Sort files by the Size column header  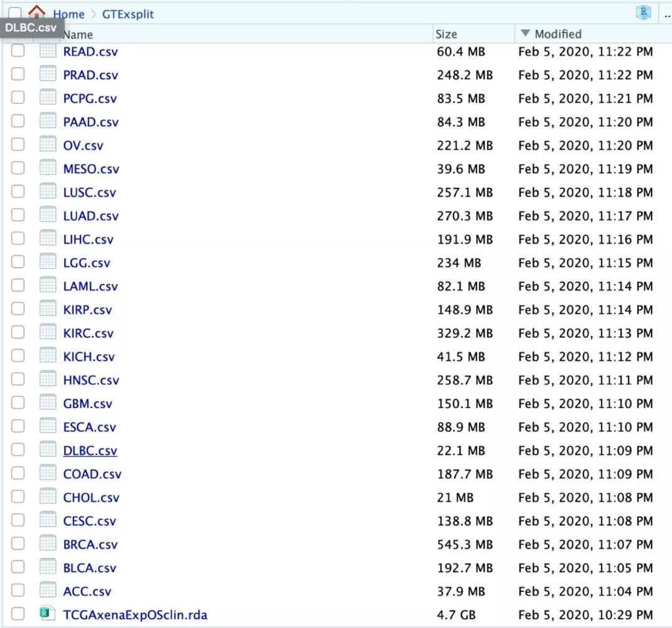446,34
